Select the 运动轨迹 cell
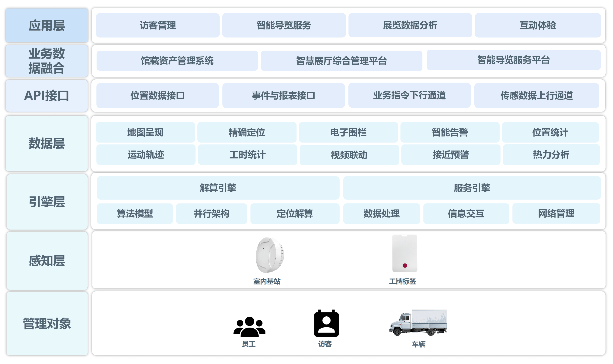613x364 pixels. 146,155
